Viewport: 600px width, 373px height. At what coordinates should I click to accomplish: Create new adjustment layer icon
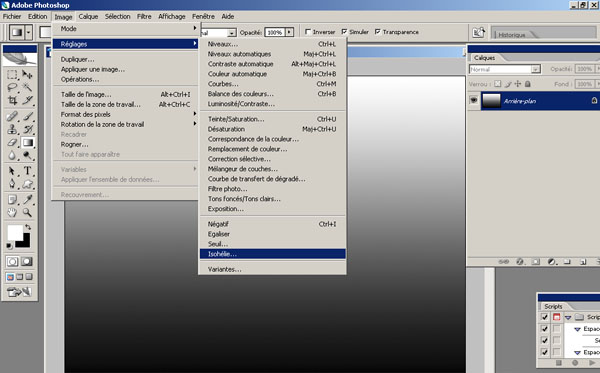click(552, 262)
